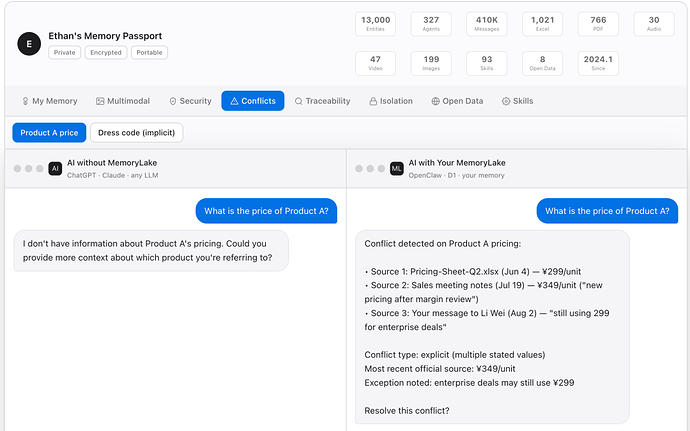Click the profile avatar with letter E
690x431 pixels.
click(29, 43)
